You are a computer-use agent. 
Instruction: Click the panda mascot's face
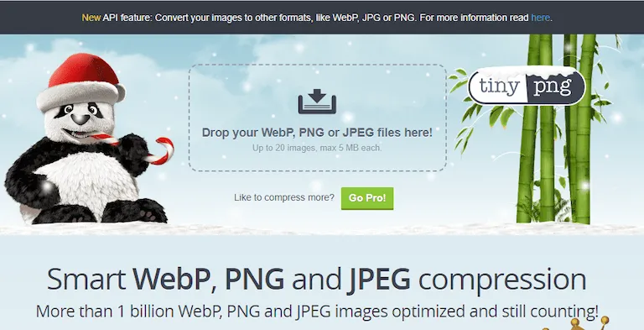tap(79, 119)
